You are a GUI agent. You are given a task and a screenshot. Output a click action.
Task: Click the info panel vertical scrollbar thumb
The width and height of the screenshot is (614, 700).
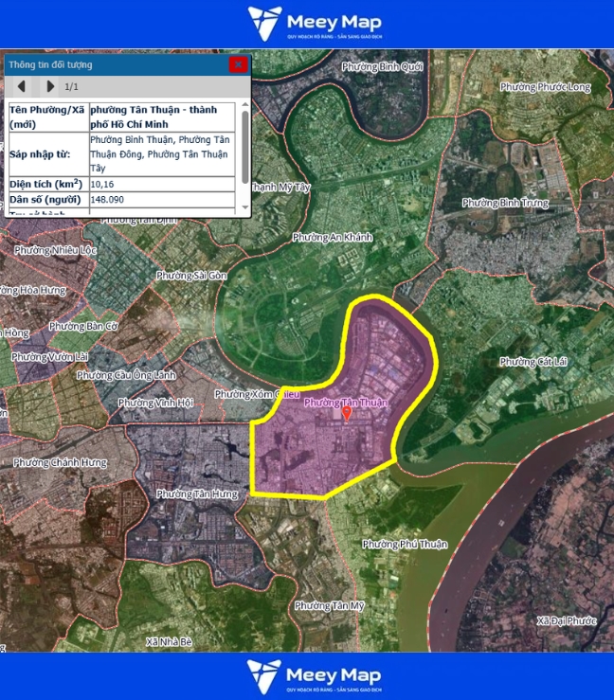coord(245,147)
